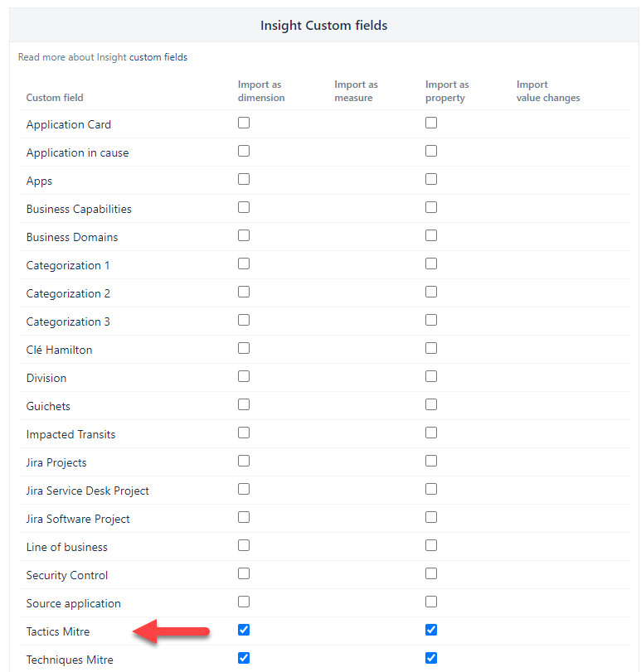Disable Import as dimension for Techniques Mitre
Image resolution: width=641 pixels, height=672 pixels.
244,658
